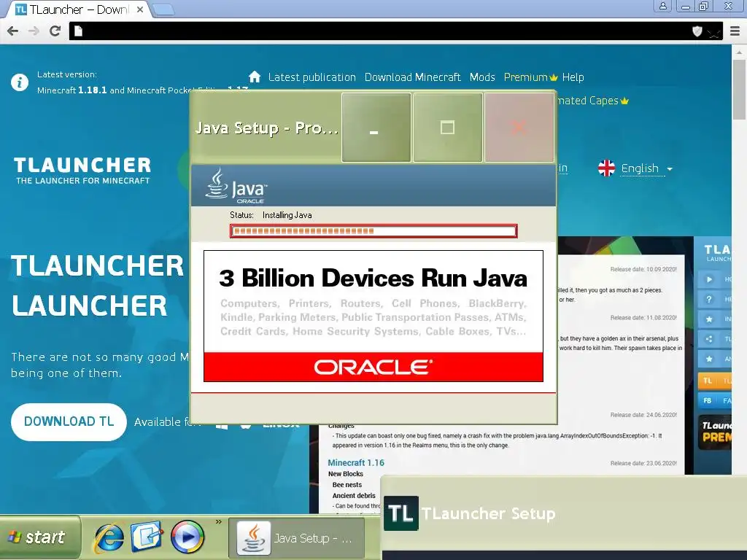Screen dimensions: 747x560
Task: Click the DOWNLOAD TL button
Action: click(69, 422)
